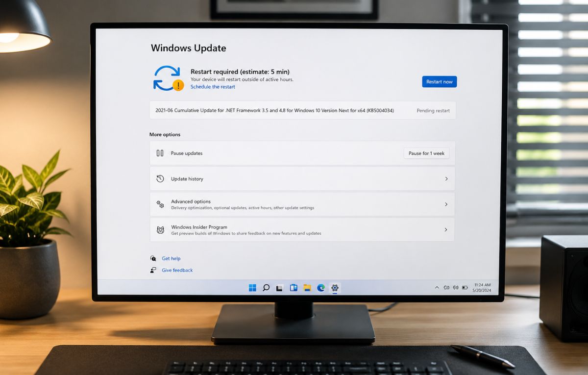Screen dimensions: 588x375
Task: Click the battery tray icon
Action: pos(465,288)
